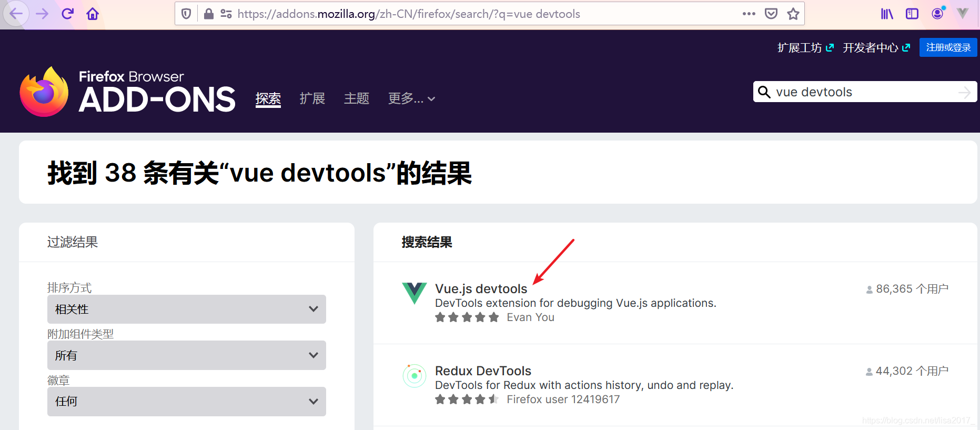Open the 相关性 sort dropdown
Image resolution: width=980 pixels, height=430 pixels.
(187, 309)
